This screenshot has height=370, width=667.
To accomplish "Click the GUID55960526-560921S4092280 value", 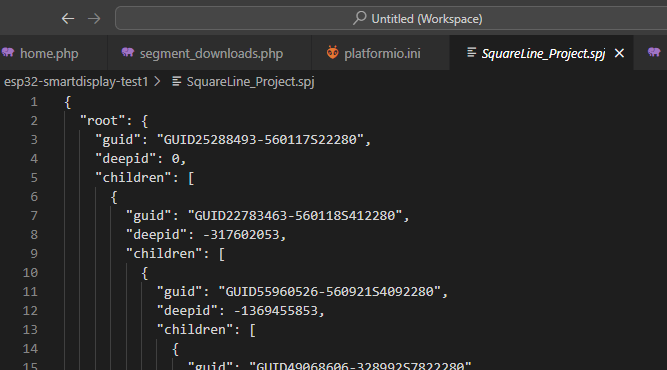I will click(329, 292).
